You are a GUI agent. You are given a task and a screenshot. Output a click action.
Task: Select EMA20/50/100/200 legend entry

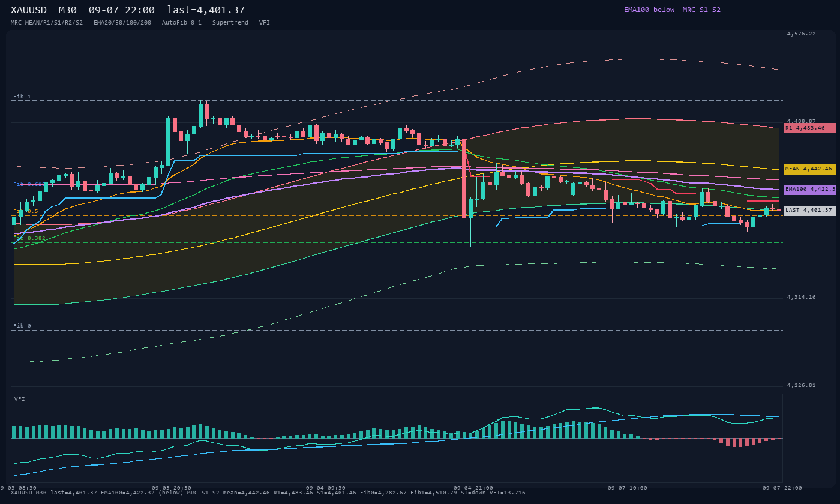pyautogui.click(x=122, y=23)
